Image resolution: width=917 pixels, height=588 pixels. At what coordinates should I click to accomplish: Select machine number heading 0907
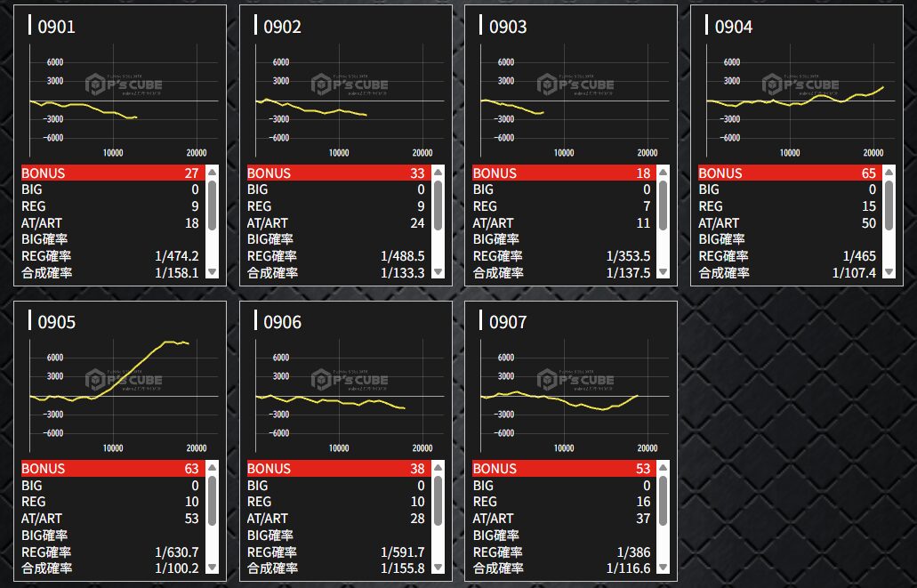508,322
